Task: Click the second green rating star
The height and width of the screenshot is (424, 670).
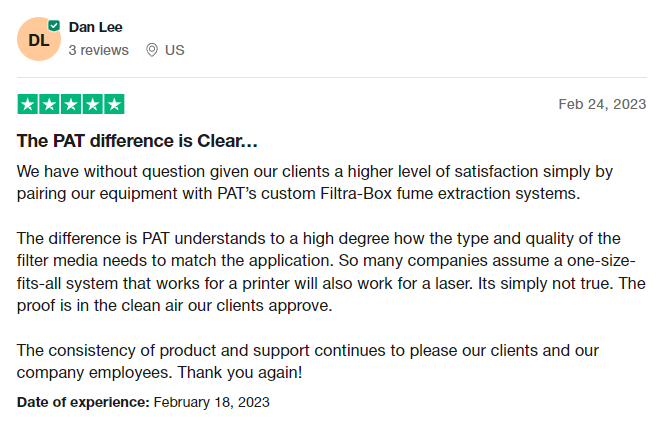Action: click(x=49, y=104)
